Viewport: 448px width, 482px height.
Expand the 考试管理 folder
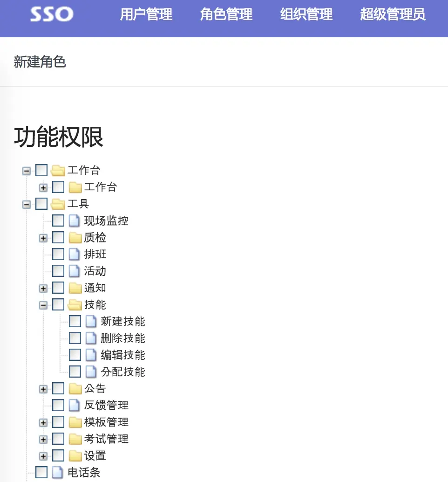click(43, 440)
